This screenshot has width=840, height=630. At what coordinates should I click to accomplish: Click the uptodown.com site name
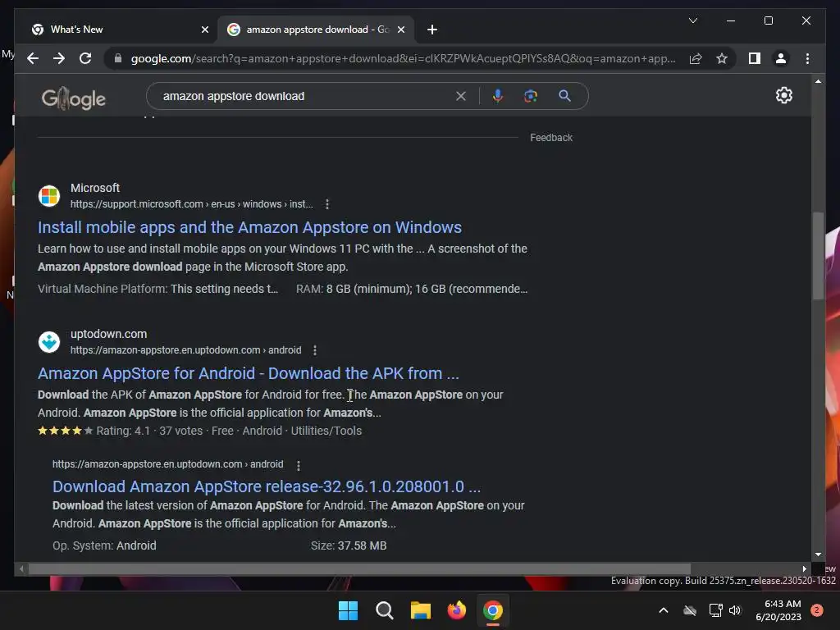click(x=109, y=334)
